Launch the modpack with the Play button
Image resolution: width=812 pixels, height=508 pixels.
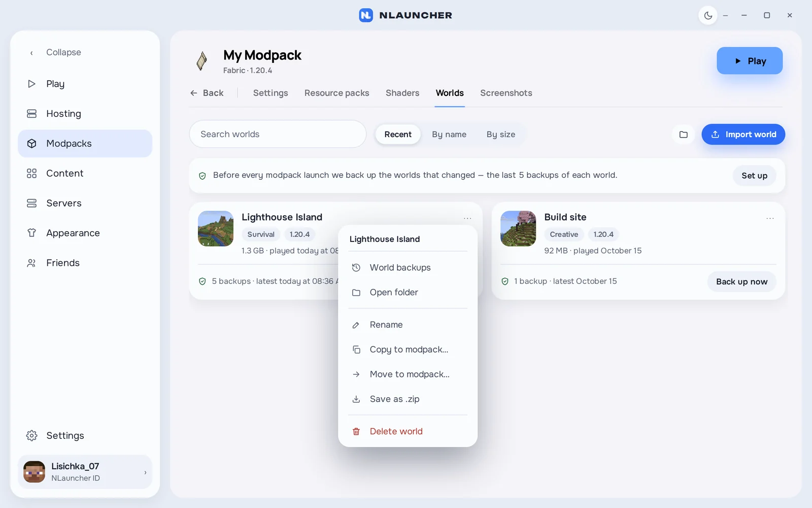(x=750, y=61)
